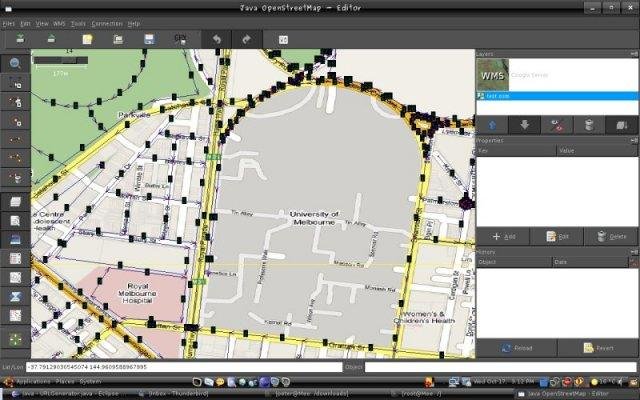Click the Reload button in History panel

[x=517, y=348]
